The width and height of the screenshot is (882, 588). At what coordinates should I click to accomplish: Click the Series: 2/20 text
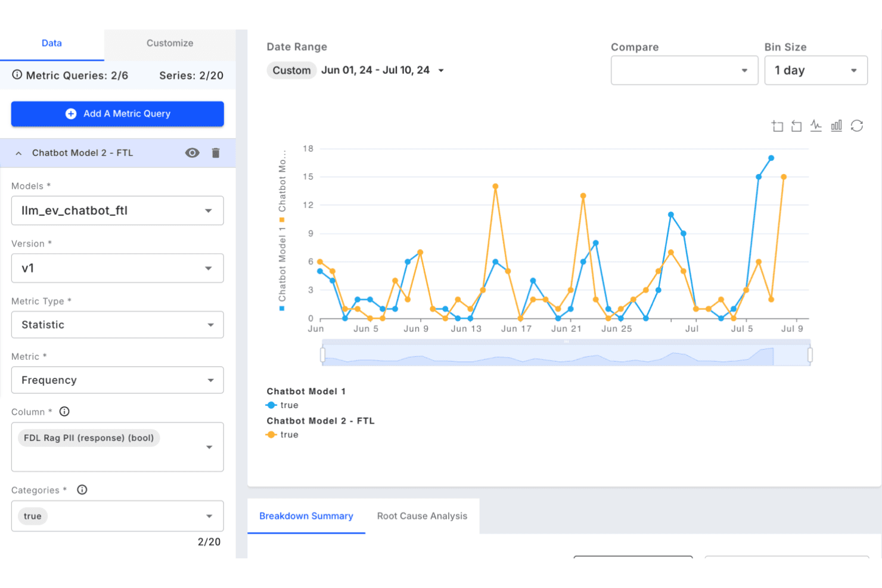(191, 76)
